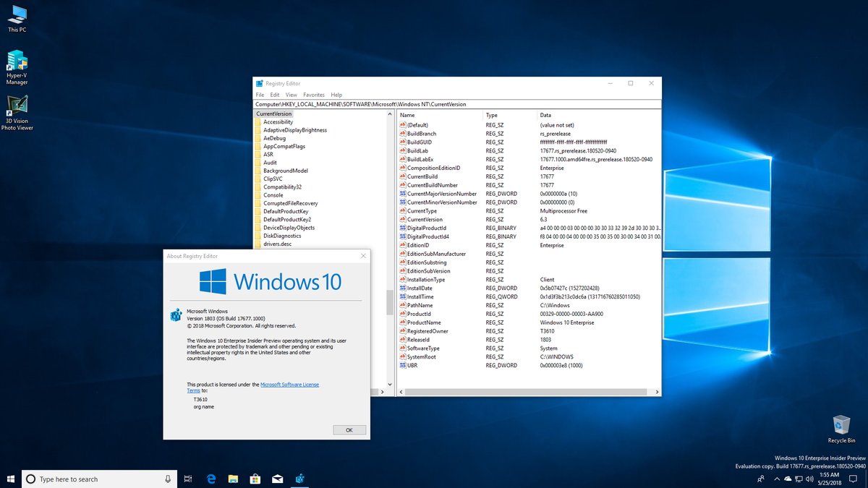
Task: Open the volume speaker tray icon
Action: coord(809,479)
